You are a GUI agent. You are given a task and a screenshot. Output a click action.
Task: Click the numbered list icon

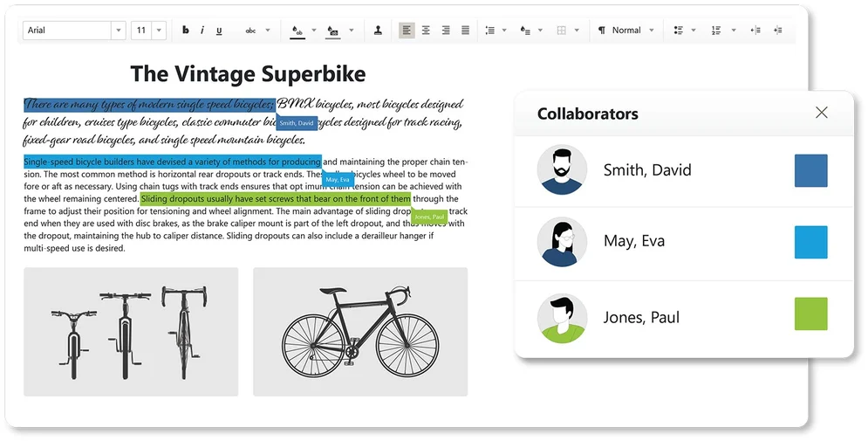tap(715, 31)
